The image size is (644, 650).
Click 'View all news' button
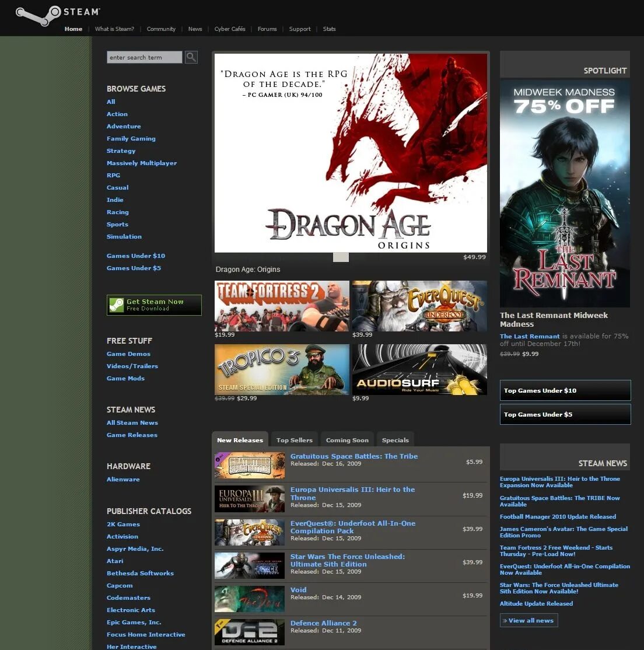(x=529, y=620)
